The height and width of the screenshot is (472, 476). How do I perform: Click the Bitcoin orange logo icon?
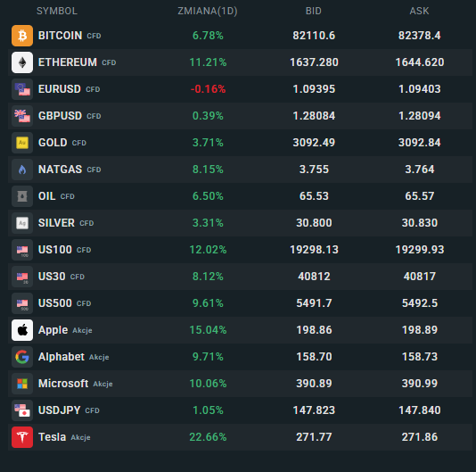(22, 36)
